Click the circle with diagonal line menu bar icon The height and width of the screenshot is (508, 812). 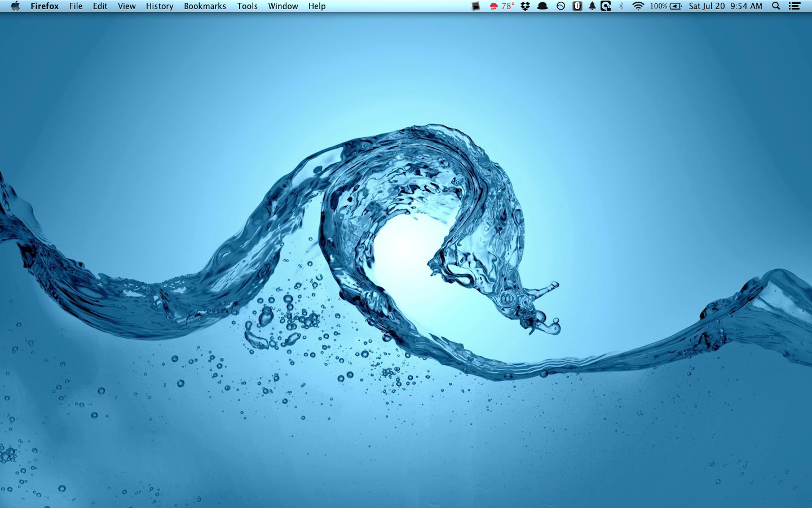[x=561, y=6]
